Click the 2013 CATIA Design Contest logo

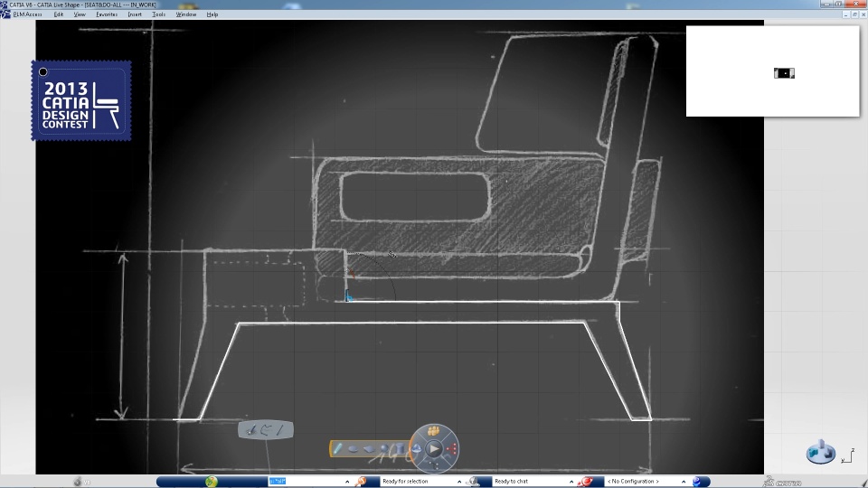tap(81, 100)
